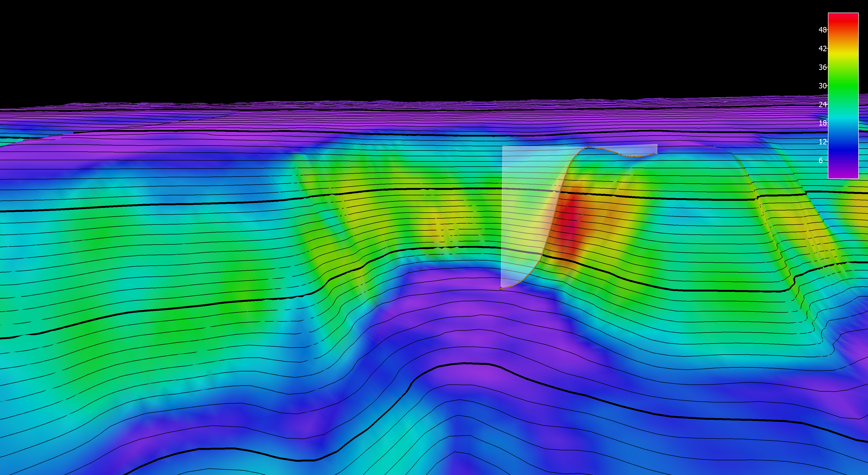Click the legend label 42

click(x=822, y=49)
